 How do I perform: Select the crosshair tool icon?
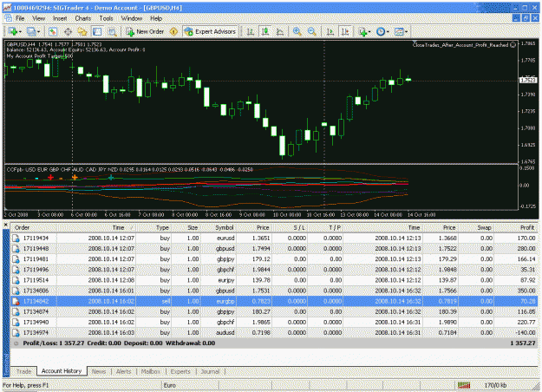(x=68, y=32)
